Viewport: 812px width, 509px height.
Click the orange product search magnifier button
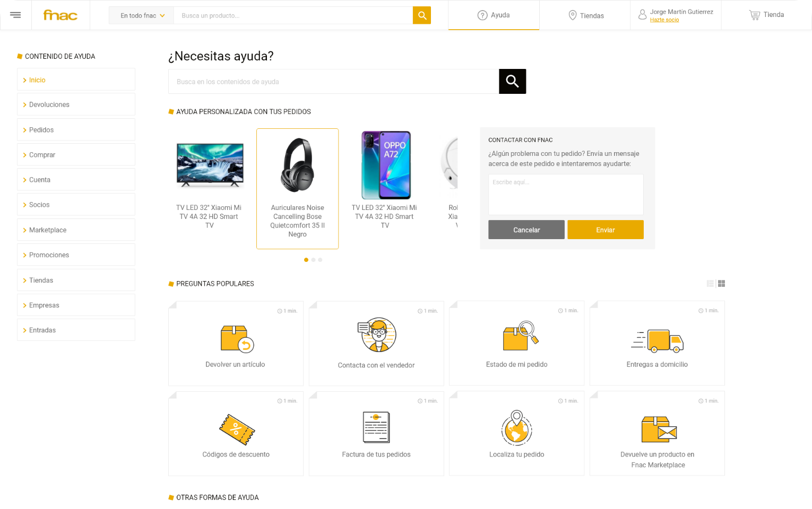422,15
